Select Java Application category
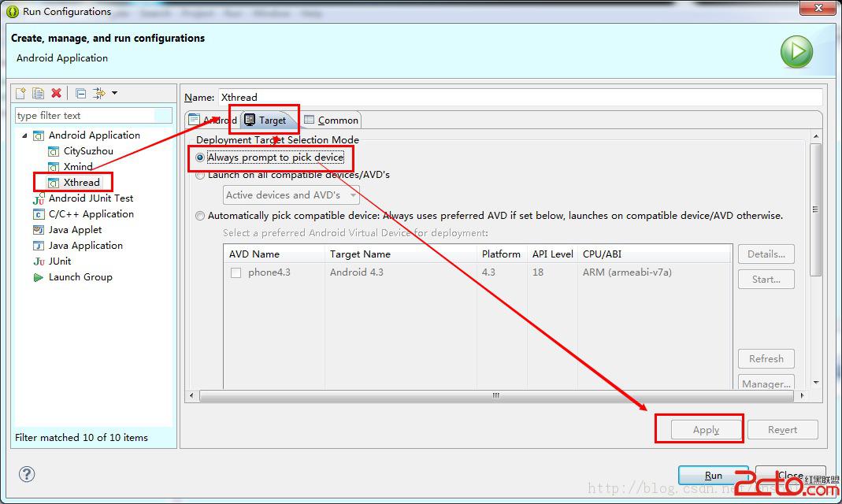This screenshot has width=842, height=504. pos(85,245)
